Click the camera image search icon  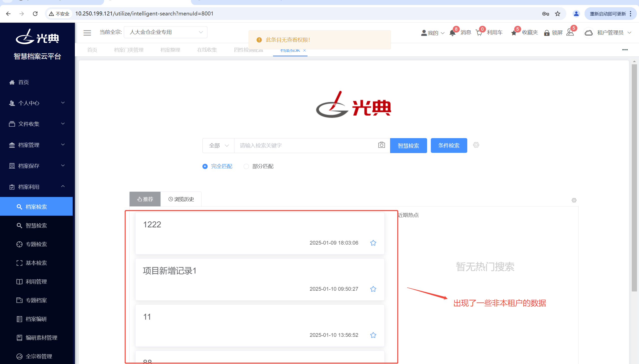381,145
